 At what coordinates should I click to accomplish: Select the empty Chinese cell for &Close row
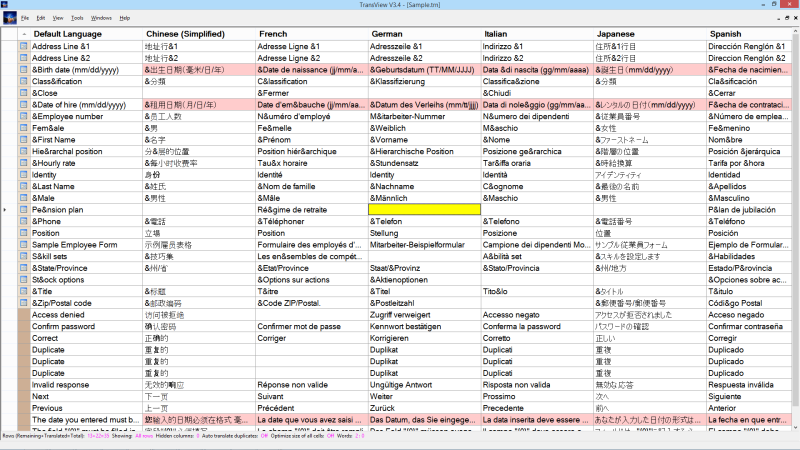pyautogui.click(x=199, y=93)
